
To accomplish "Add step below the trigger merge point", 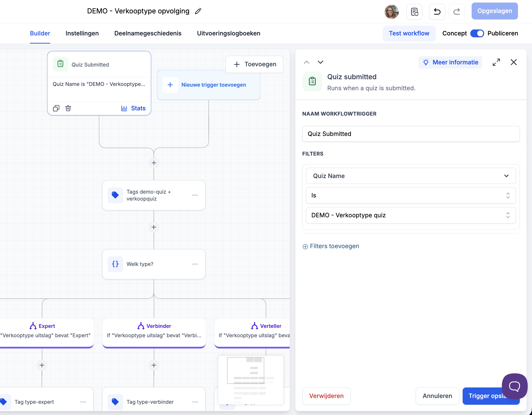I will [154, 163].
